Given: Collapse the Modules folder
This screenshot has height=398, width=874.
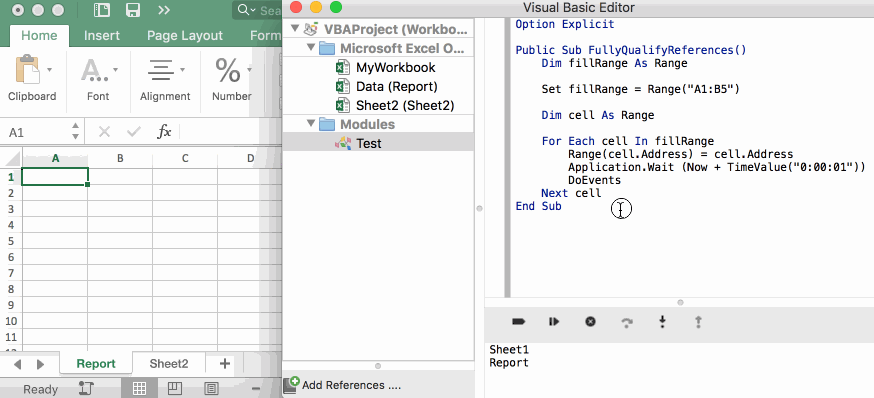Looking at the screenshot, I should point(311,124).
